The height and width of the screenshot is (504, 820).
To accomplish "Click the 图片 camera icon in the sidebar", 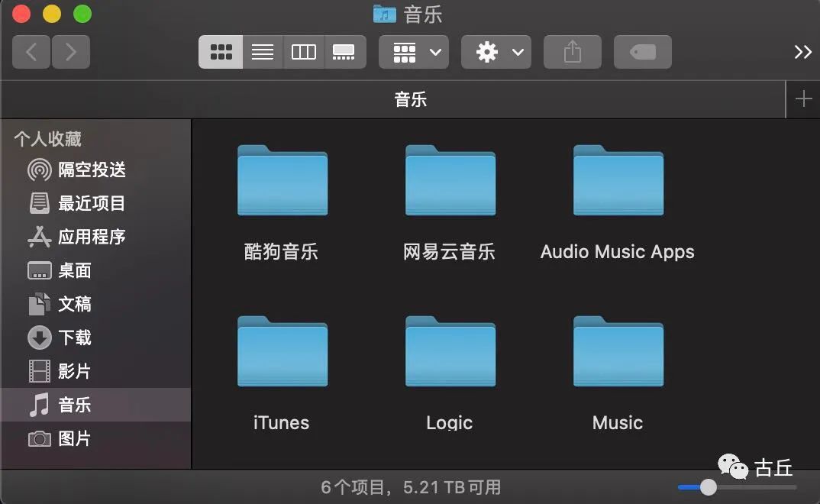I will 39,438.
